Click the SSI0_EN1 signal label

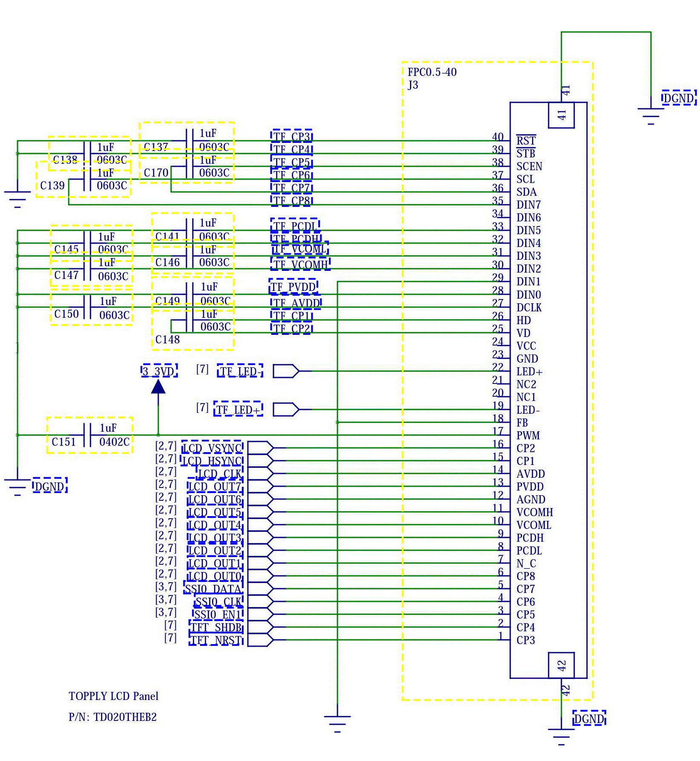[218, 614]
